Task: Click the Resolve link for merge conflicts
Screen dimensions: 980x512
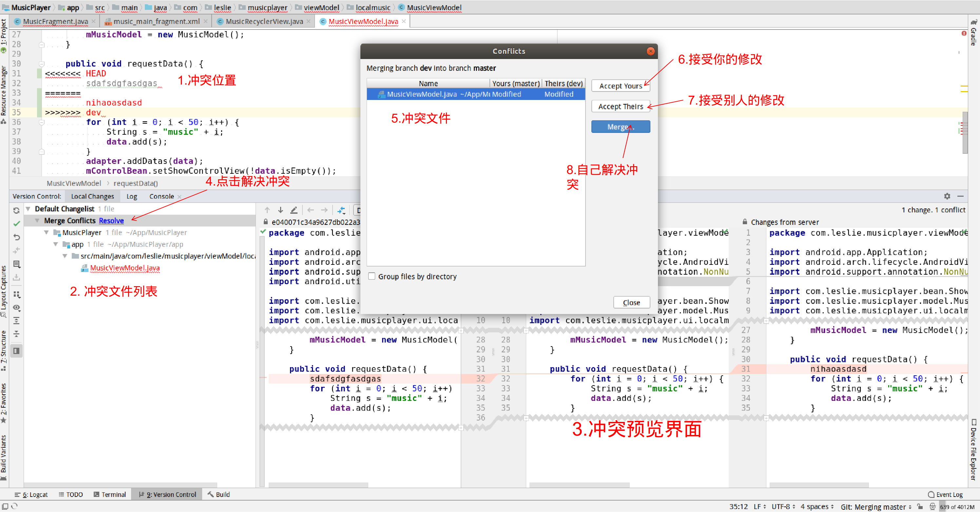Action: pos(111,220)
